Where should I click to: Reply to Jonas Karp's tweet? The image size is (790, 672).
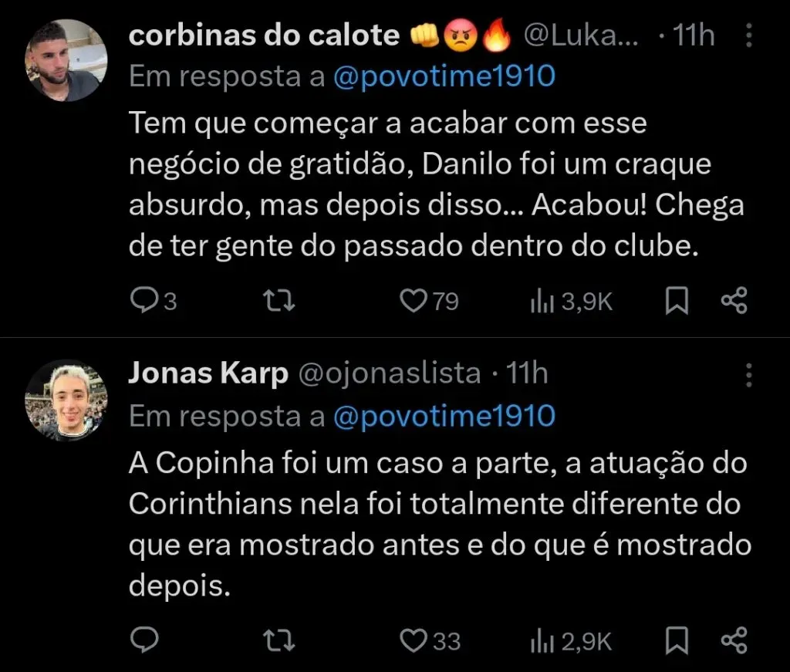tap(143, 640)
